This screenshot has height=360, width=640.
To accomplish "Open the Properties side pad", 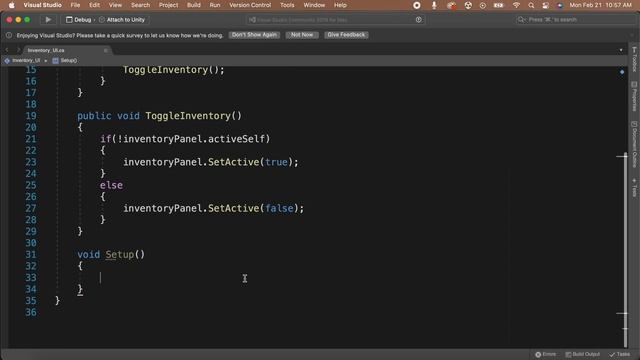I will tap(634, 96).
